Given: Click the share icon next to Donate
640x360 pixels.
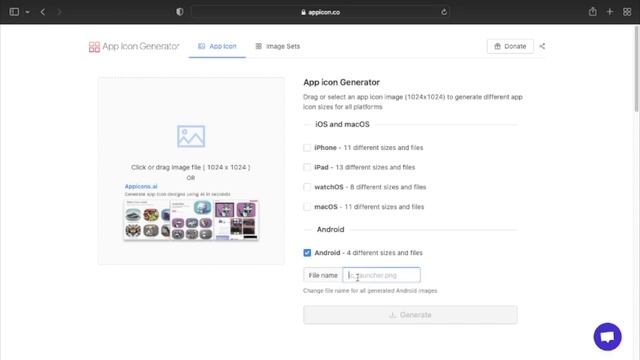Looking at the screenshot, I should [542, 46].
